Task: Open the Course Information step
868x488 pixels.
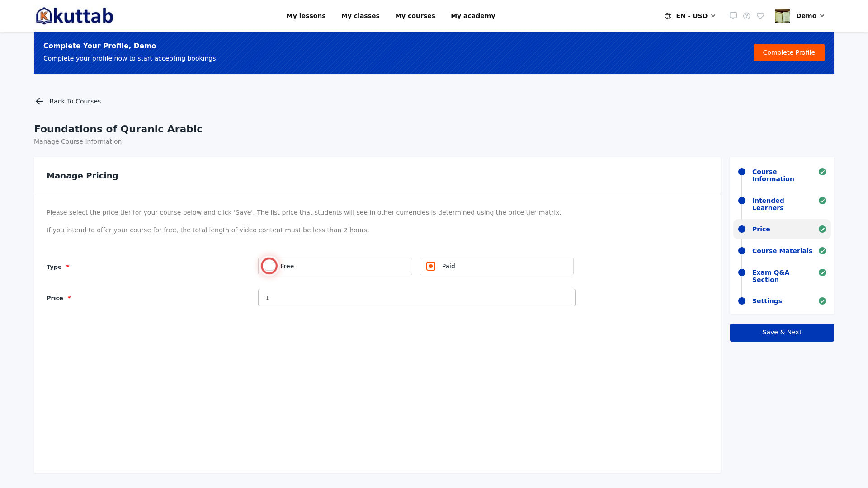Action: point(773,175)
